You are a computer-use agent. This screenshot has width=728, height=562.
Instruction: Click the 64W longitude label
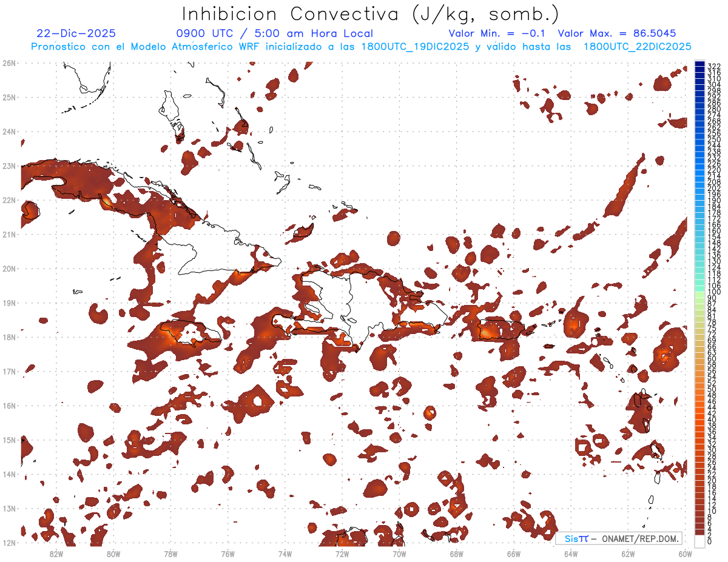coord(571,553)
